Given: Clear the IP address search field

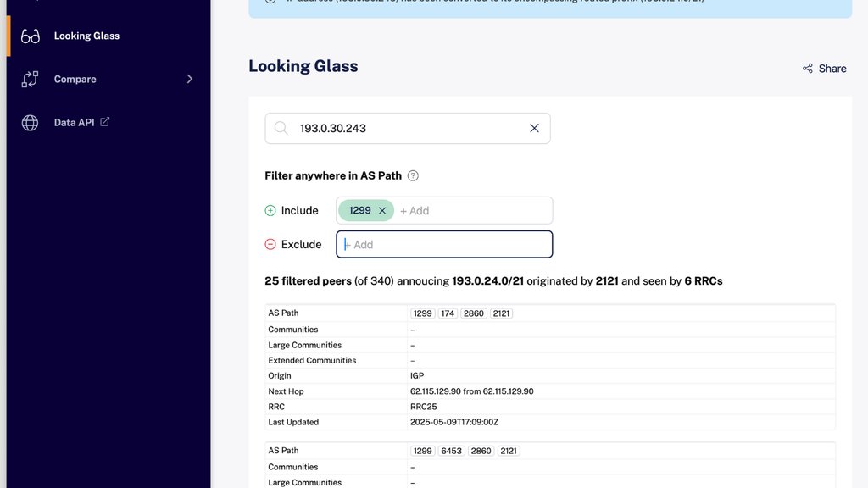Looking at the screenshot, I should (534, 129).
